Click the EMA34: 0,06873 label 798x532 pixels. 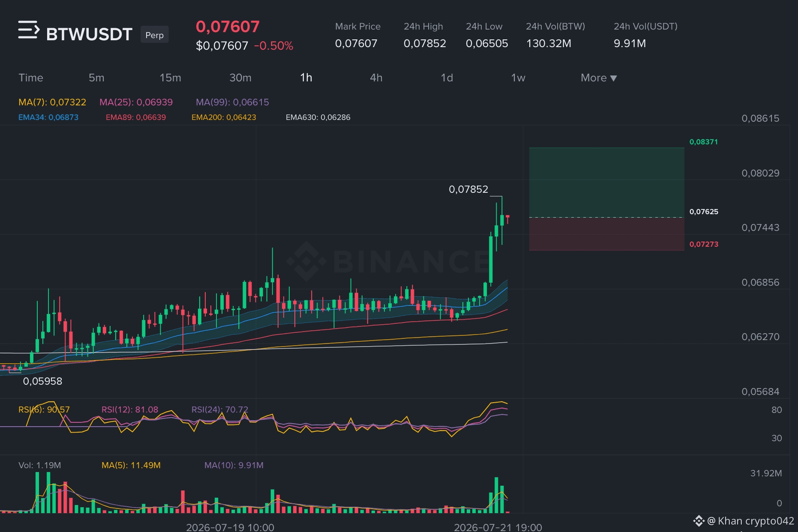[x=48, y=117]
